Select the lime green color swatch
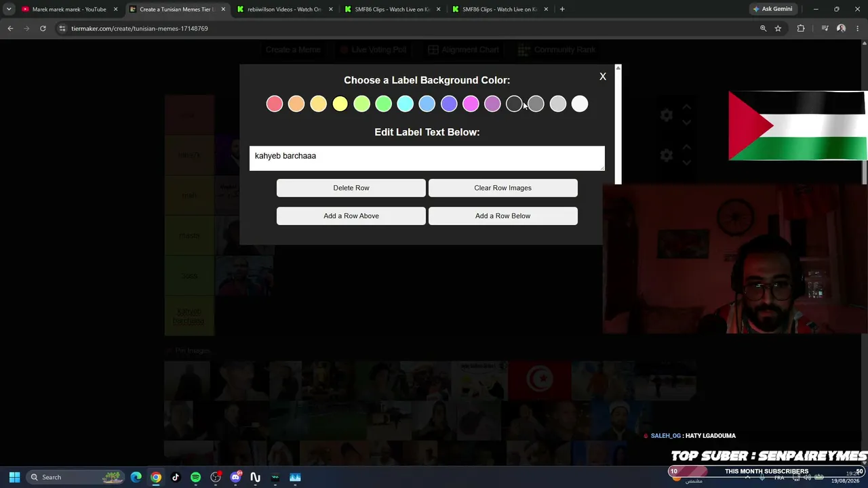The height and width of the screenshot is (488, 868). click(361, 104)
